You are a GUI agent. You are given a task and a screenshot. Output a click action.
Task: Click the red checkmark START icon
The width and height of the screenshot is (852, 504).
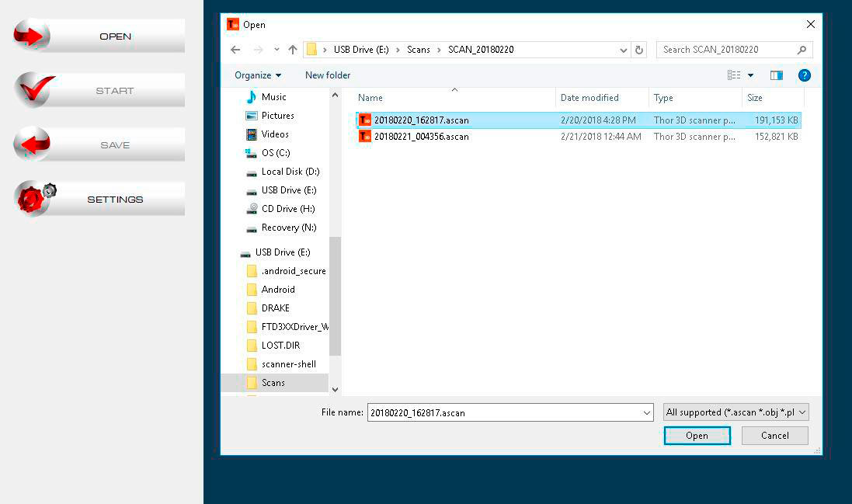point(33,89)
